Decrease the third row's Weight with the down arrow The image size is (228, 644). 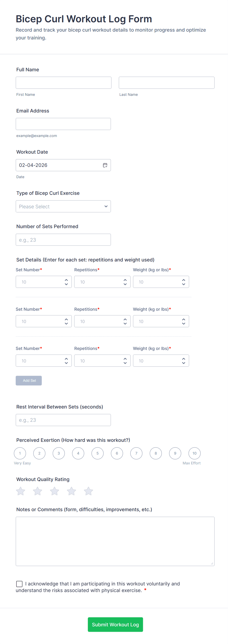183,363
